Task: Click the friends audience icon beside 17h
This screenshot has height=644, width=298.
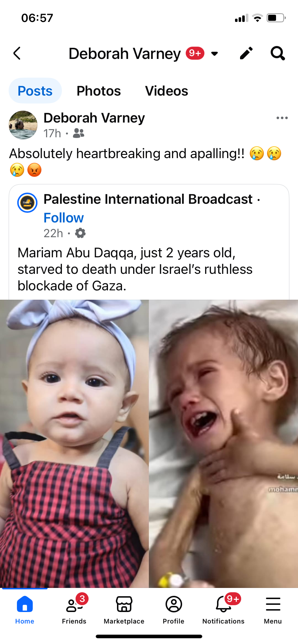Action: click(78, 133)
